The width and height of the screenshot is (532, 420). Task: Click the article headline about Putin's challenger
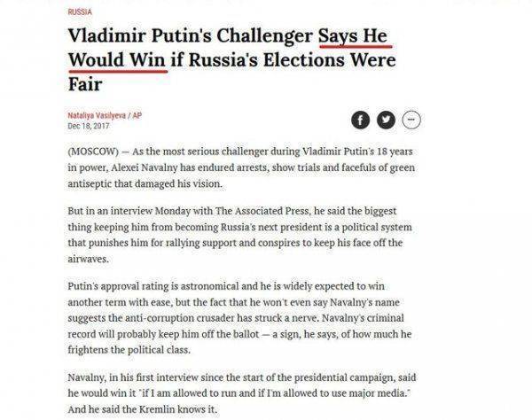click(x=231, y=62)
